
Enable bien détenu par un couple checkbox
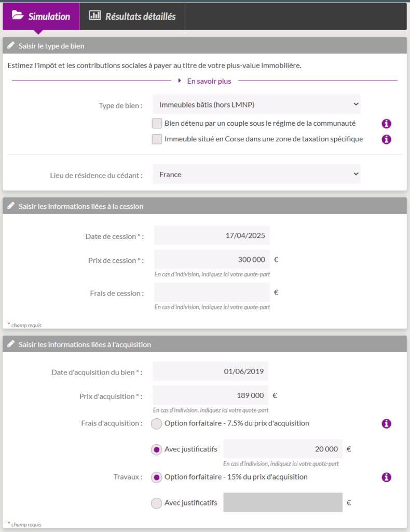157,124
